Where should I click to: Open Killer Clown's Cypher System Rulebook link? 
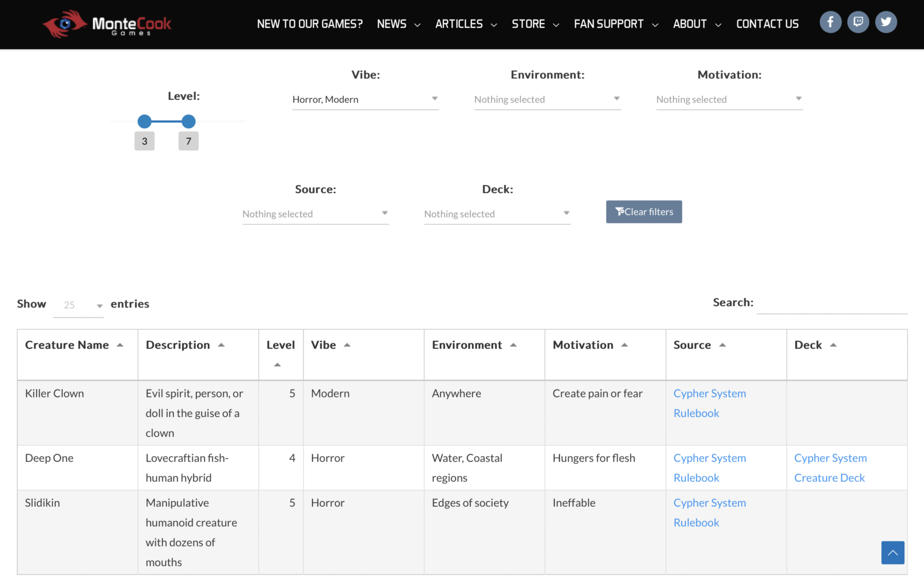pyautogui.click(x=710, y=403)
